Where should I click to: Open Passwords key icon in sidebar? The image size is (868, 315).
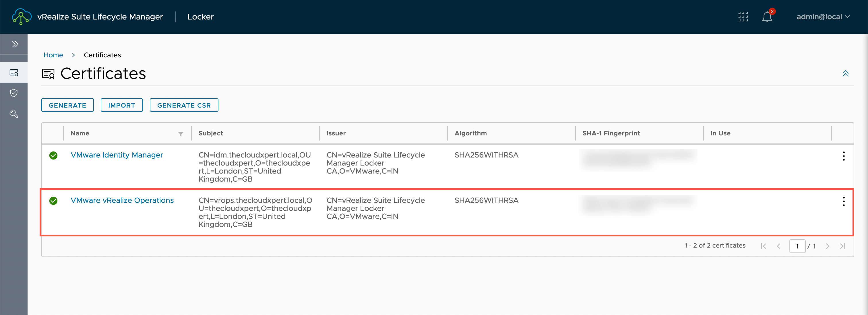pyautogui.click(x=14, y=114)
